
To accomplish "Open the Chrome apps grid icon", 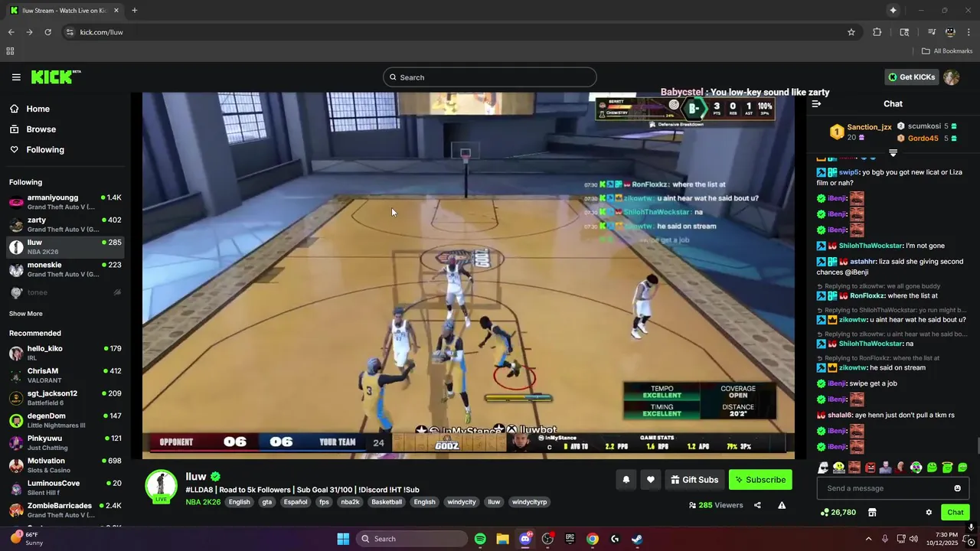I will coord(10,51).
